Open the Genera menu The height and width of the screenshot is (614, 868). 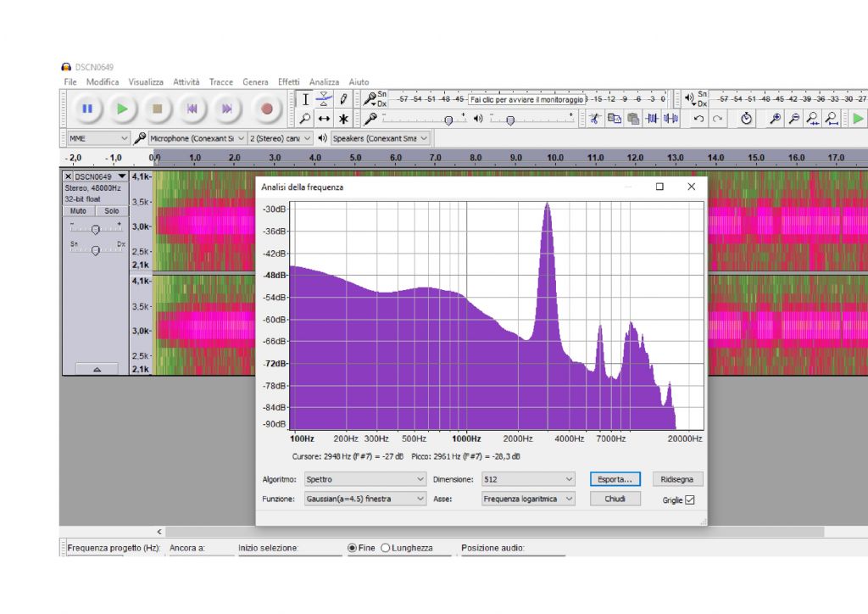point(255,82)
